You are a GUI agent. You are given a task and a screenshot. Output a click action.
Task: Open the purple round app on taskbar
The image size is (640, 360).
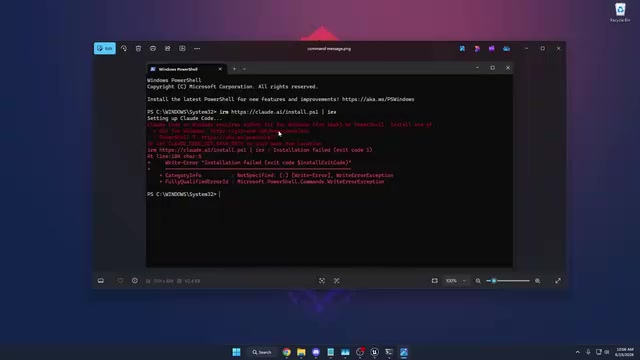(x=316, y=352)
